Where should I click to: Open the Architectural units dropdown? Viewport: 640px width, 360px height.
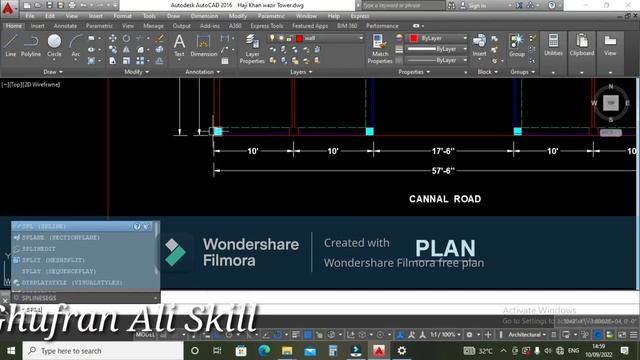coord(527,335)
